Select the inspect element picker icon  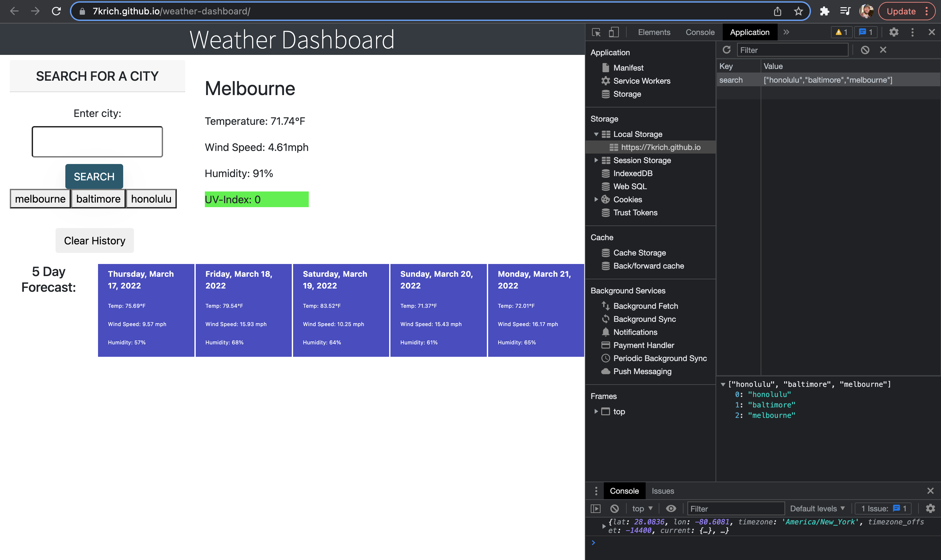click(596, 32)
